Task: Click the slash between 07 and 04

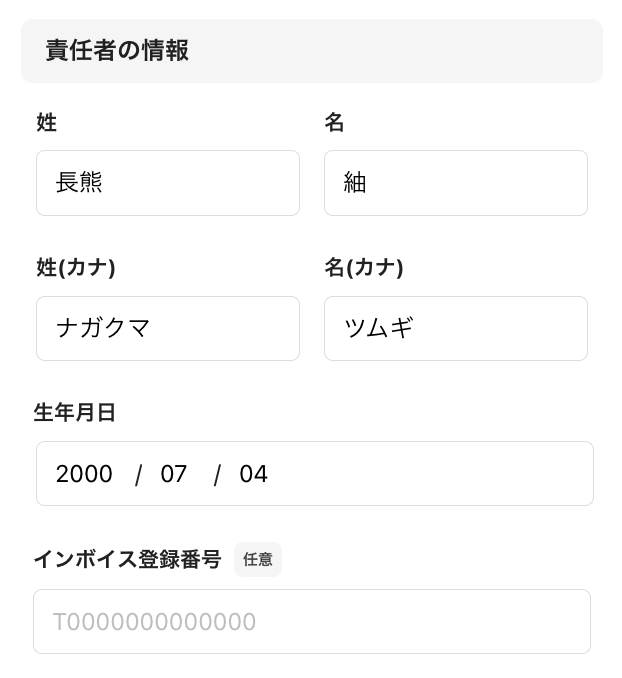Action: coord(216,474)
